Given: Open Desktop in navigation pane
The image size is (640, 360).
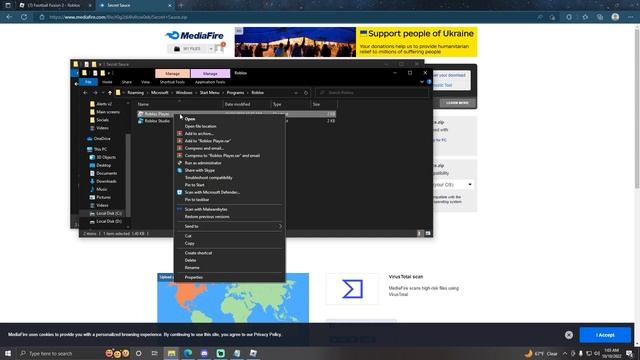Looking at the screenshot, I should (x=103, y=165).
